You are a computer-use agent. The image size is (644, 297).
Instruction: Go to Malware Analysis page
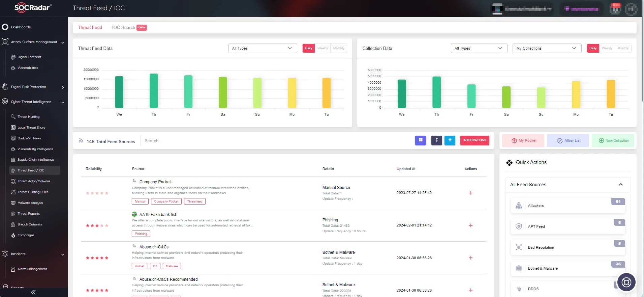click(x=30, y=203)
